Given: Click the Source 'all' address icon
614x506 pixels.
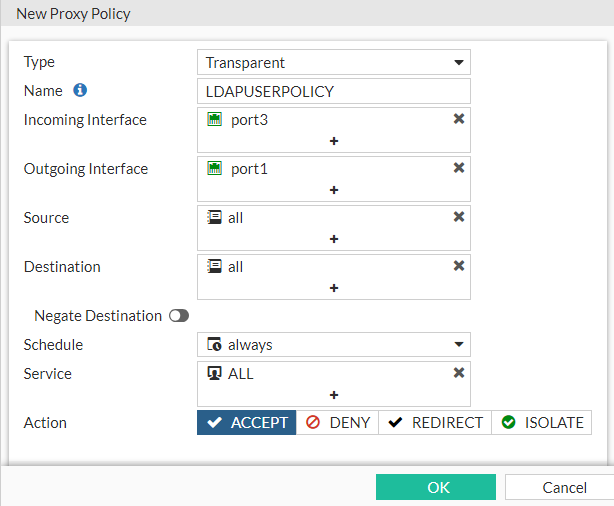Looking at the screenshot, I should [x=214, y=217].
